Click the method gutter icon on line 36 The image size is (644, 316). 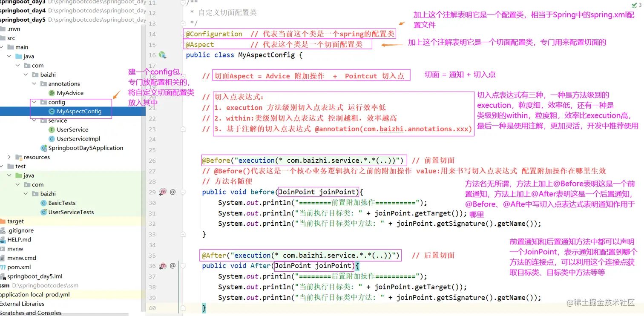[163, 266]
